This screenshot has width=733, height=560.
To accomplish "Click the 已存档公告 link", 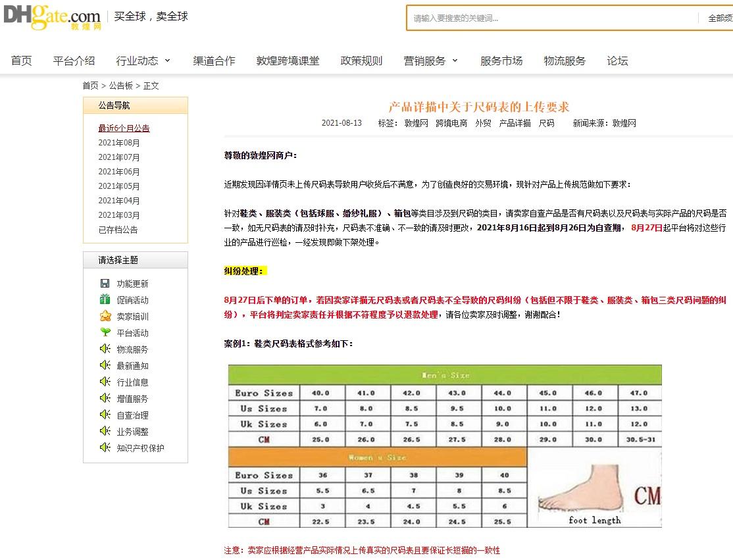I will pyautogui.click(x=118, y=230).
